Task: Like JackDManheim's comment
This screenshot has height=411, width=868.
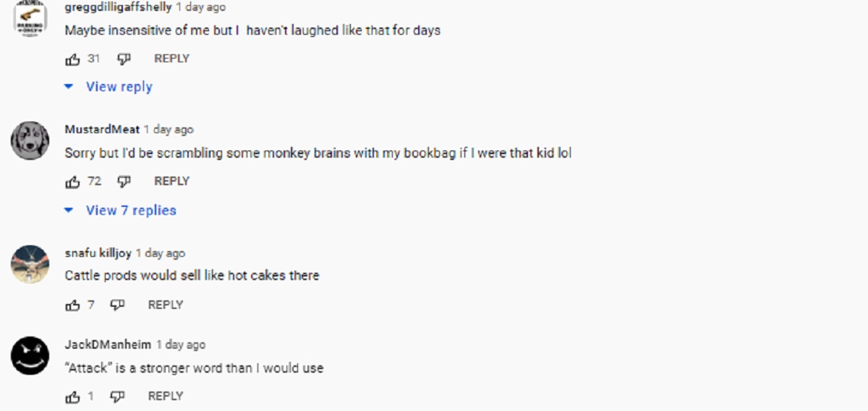Action: coord(72,397)
